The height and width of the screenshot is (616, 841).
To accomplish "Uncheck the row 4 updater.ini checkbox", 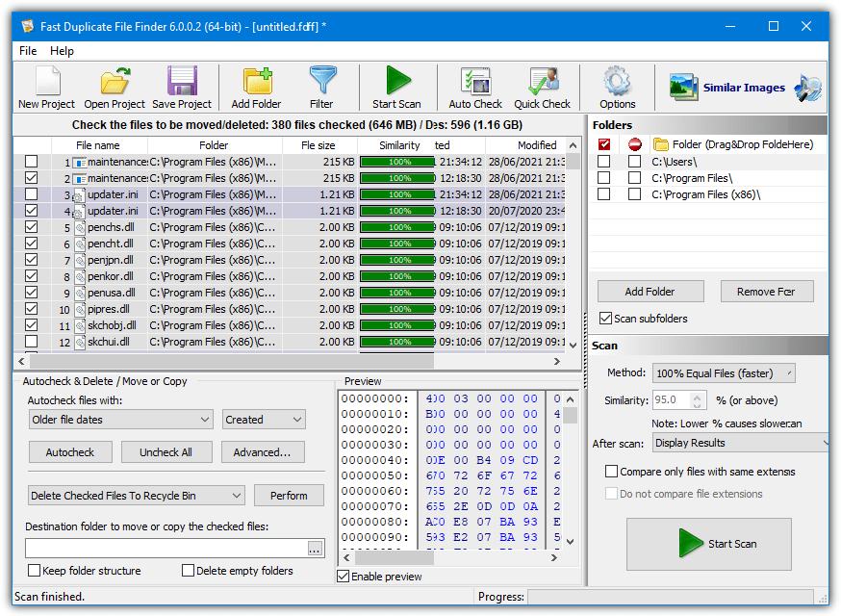I will (x=32, y=211).
